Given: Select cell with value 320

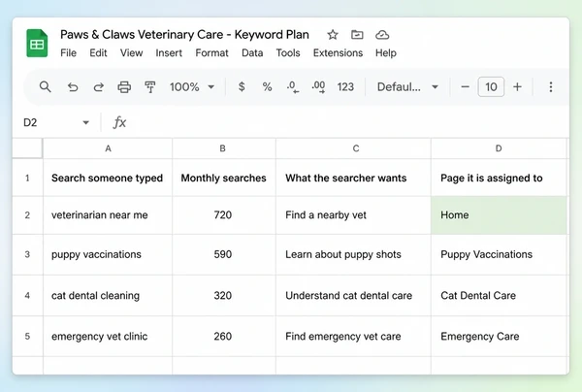Looking at the screenshot, I should [x=224, y=296].
